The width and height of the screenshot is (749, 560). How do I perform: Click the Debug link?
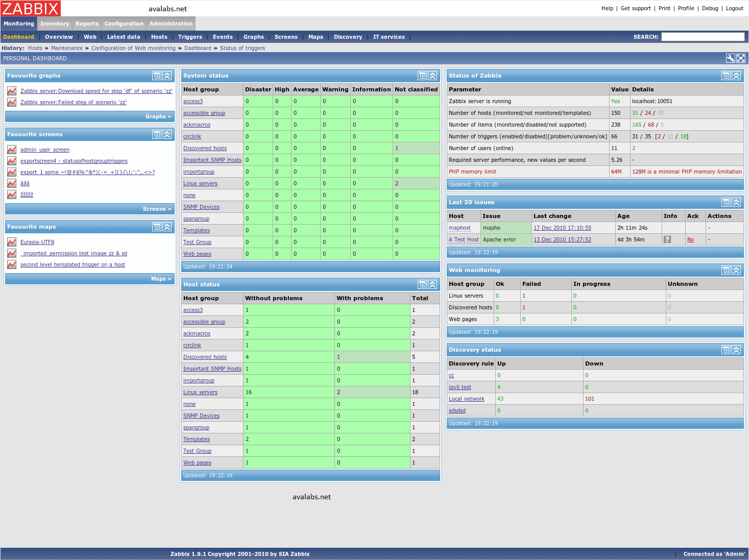pos(710,8)
